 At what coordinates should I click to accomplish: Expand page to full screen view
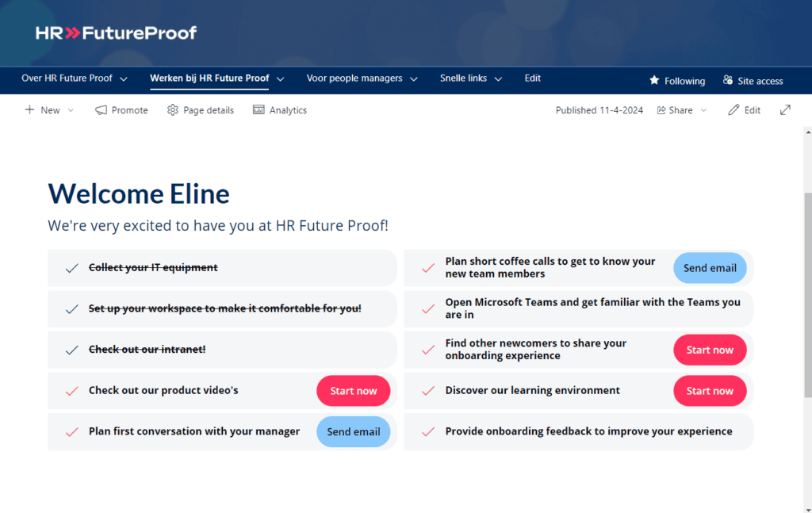tap(785, 109)
